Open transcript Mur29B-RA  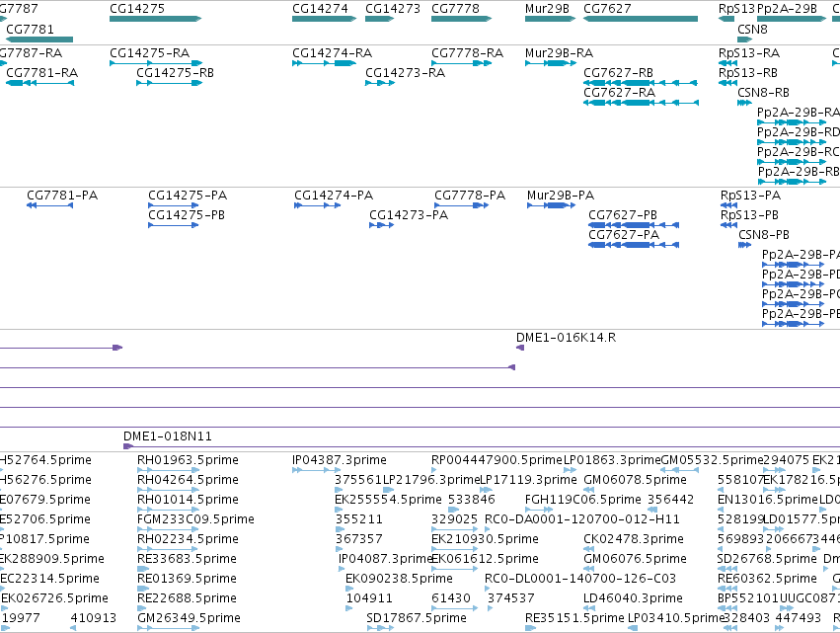(559, 53)
